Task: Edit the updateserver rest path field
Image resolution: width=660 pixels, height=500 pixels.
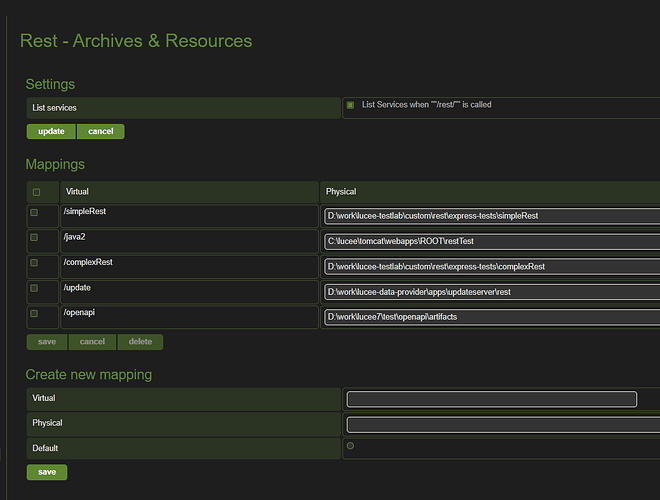Action: point(491,291)
